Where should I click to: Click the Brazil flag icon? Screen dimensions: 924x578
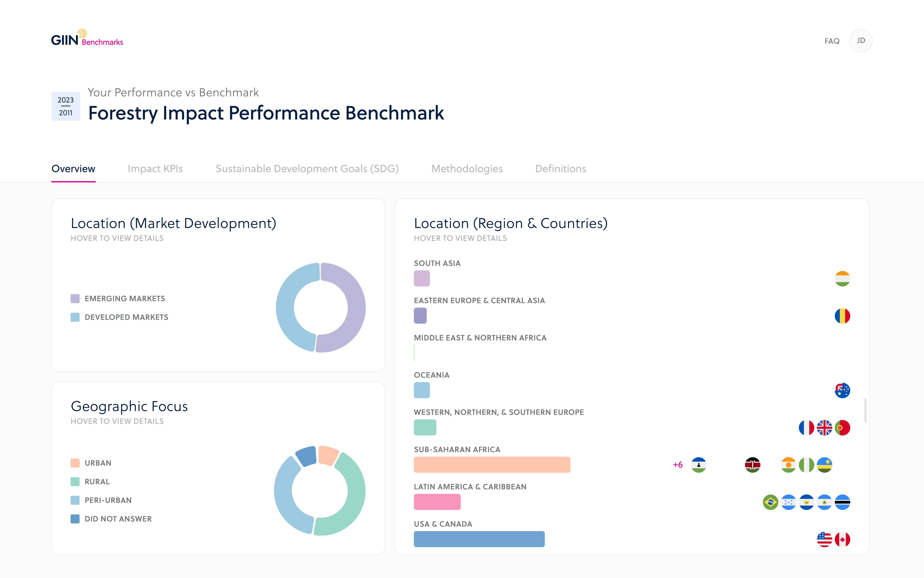coord(770,502)
